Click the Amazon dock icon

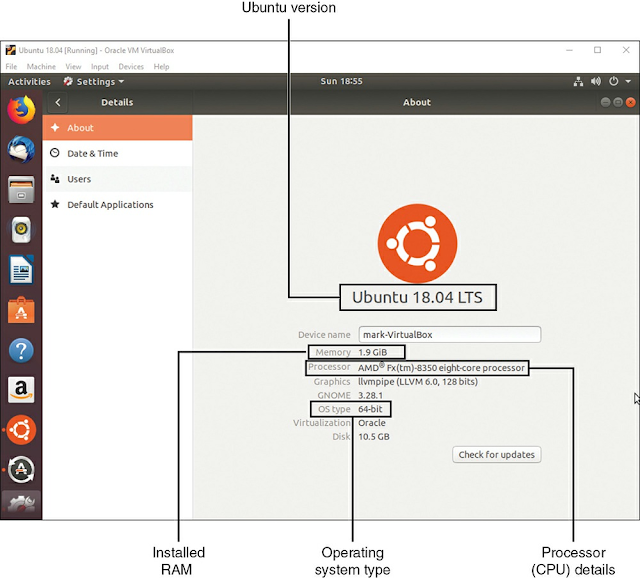21,390
